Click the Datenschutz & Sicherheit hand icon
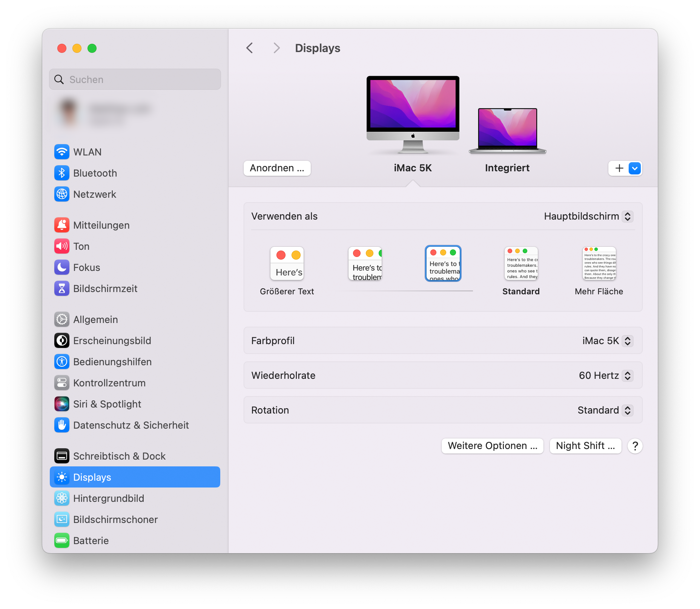 click(x=62, y=425)
